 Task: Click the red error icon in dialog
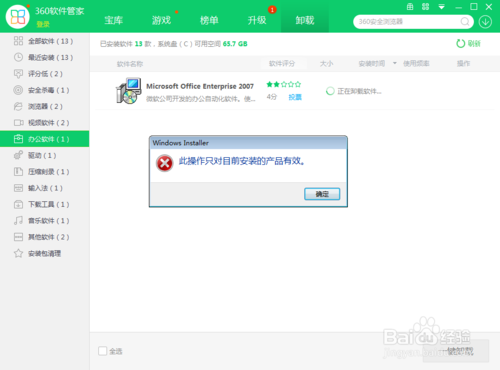[164, 163]
